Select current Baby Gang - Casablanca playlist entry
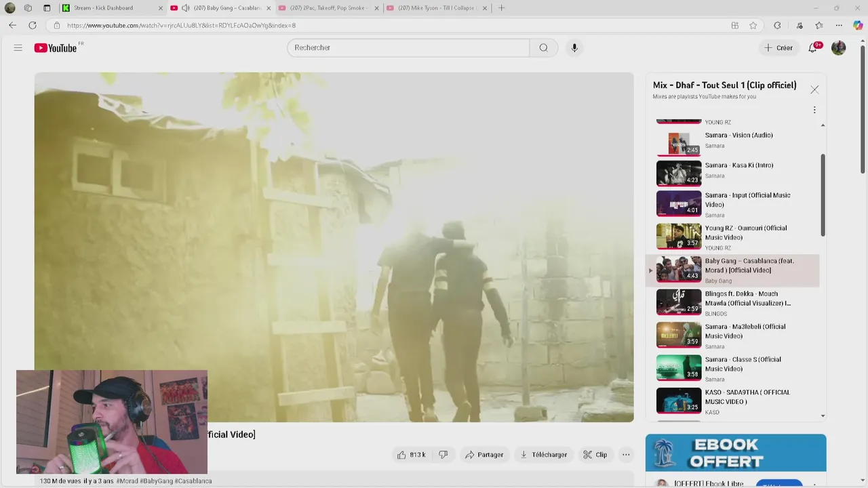Screen dimensions: 868x488 point(732,270)
